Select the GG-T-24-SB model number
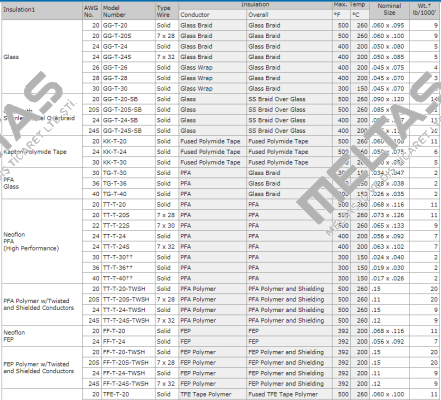 pyautogui.click(x=120, y=120)
